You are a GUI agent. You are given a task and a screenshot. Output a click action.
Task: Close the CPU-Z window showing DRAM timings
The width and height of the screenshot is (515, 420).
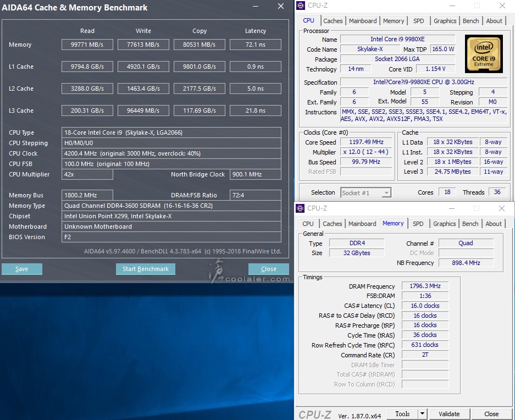pyautogui.click(x=501, y=208)
